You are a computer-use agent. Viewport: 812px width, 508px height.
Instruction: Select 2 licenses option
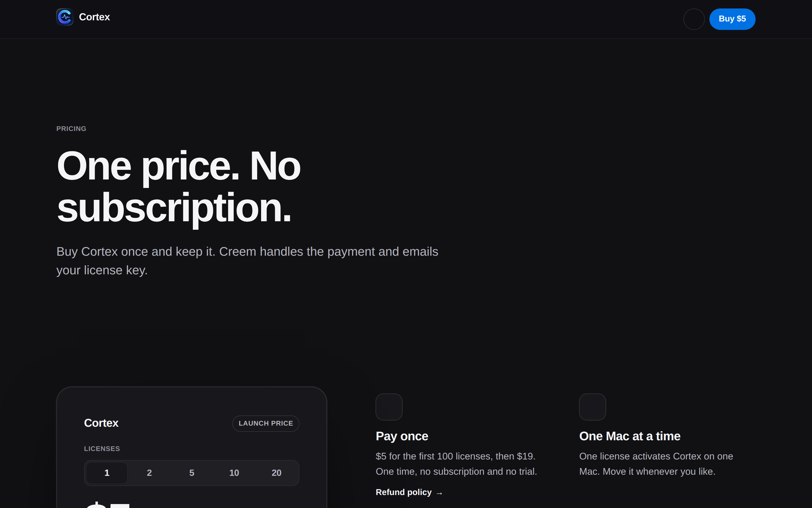coord(149,473)
